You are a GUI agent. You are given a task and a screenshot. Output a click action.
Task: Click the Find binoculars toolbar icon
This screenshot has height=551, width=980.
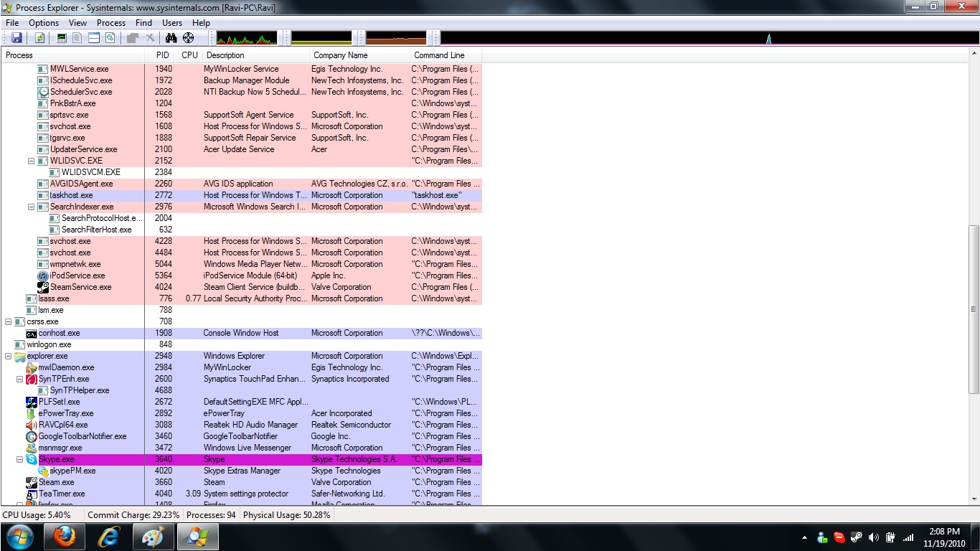click(x=171, y=38)
